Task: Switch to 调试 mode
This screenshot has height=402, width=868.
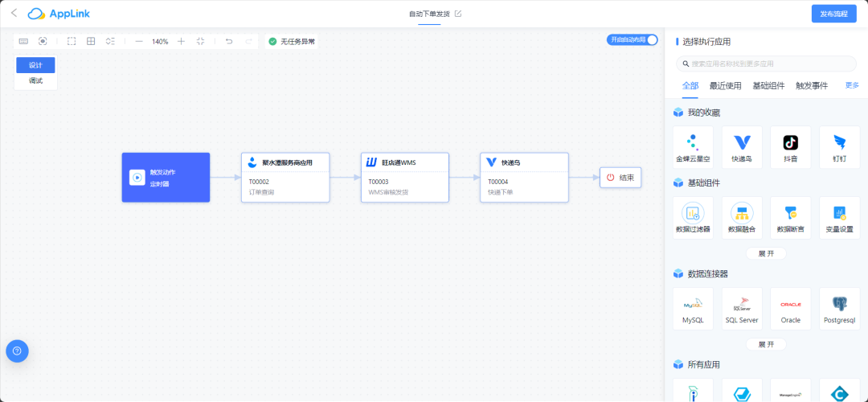Action: (35, 80)
